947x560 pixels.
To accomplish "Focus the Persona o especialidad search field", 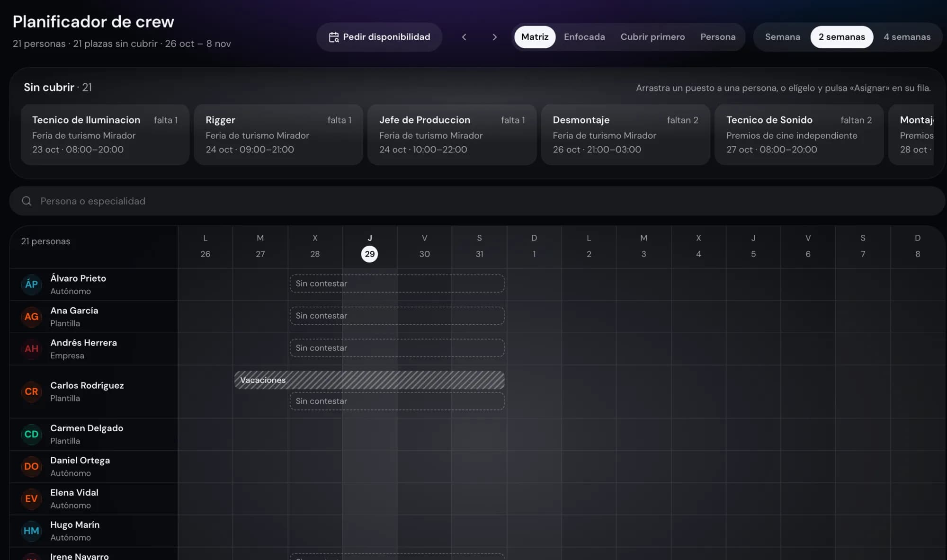I will click(x=477, y=201).
